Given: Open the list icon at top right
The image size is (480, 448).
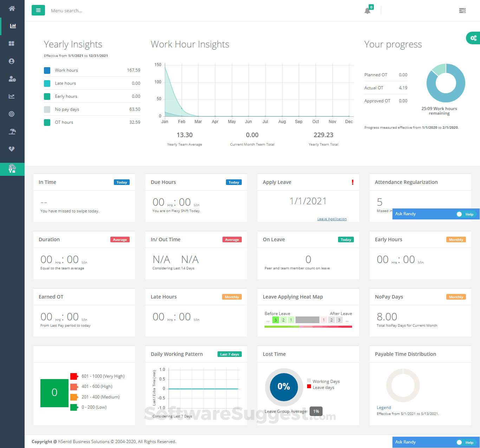Looking at the screenshot, I should [462, 10].
